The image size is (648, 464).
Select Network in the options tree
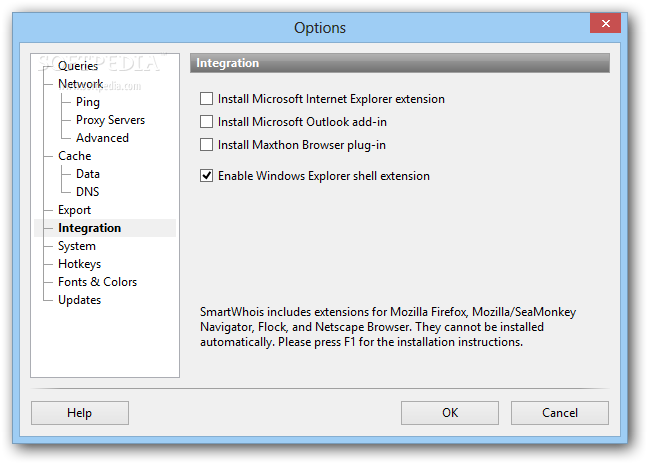[x=80, y=84]
